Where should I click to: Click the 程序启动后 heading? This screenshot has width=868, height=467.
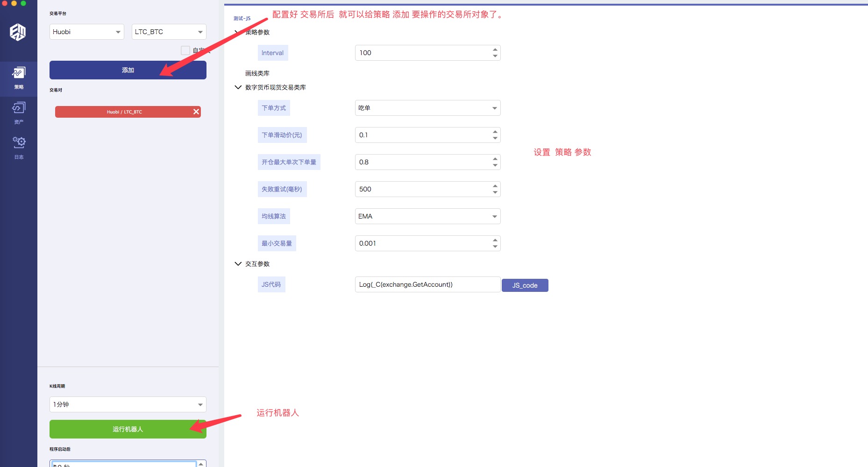point(60,449)
